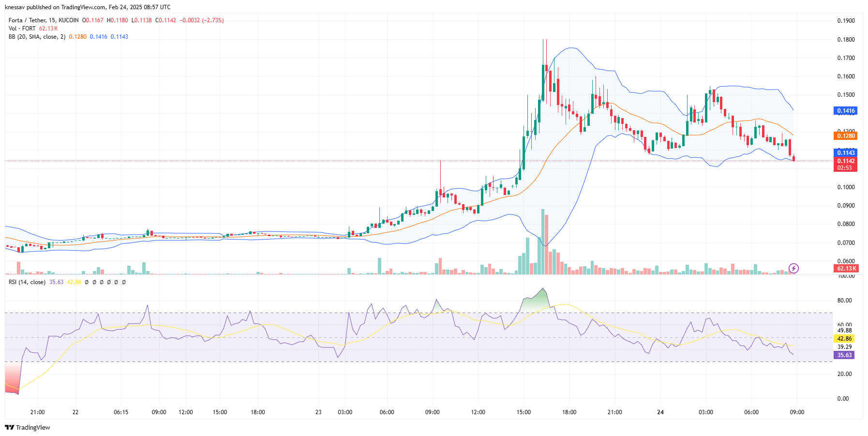Click the 0.1000 price axis label
The height and width of the screenshot is (436, 868).
[x=846, y=187]
